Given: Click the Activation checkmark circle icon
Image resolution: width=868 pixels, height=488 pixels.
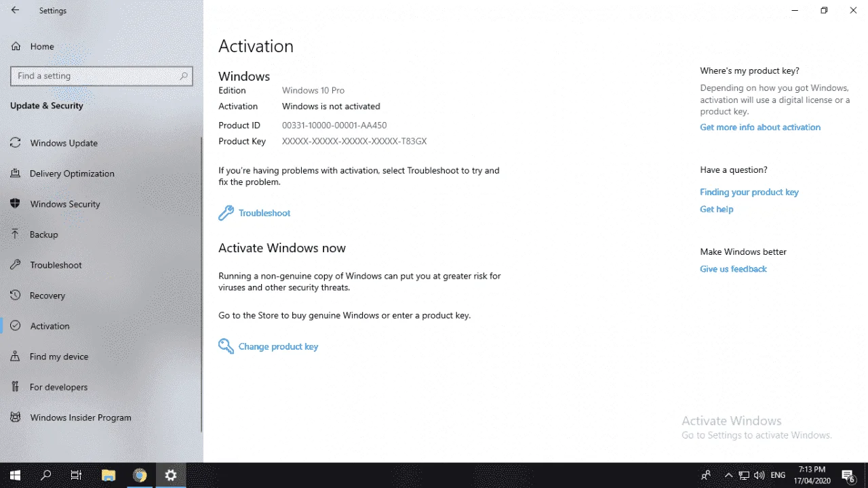Looking at the screenshot, I should pyautogui.click(x=15, y=326).
